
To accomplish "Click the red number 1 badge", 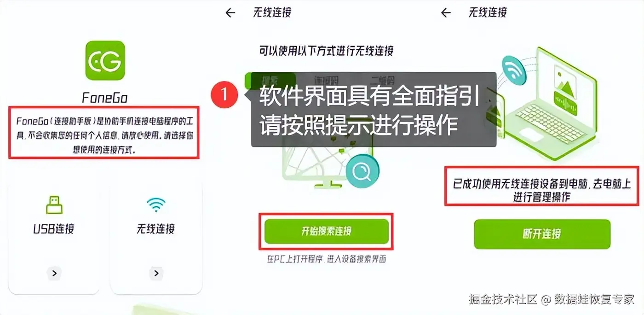I will coord(224,94).
